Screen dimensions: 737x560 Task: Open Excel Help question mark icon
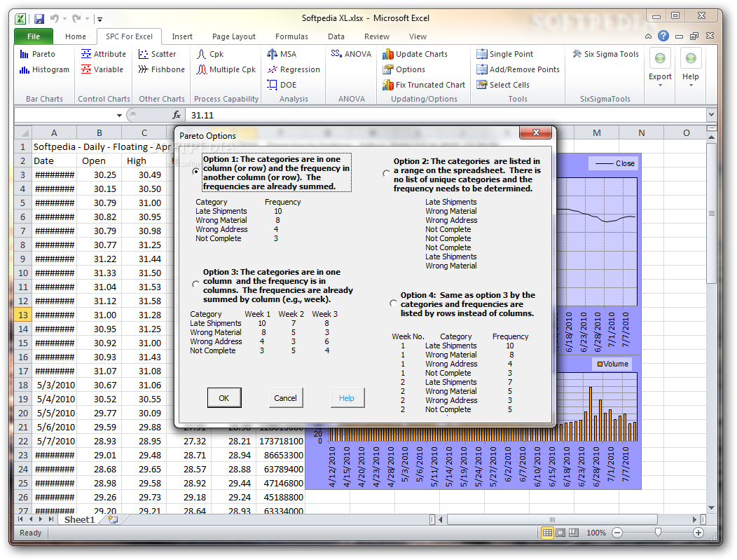coord(663,36)
